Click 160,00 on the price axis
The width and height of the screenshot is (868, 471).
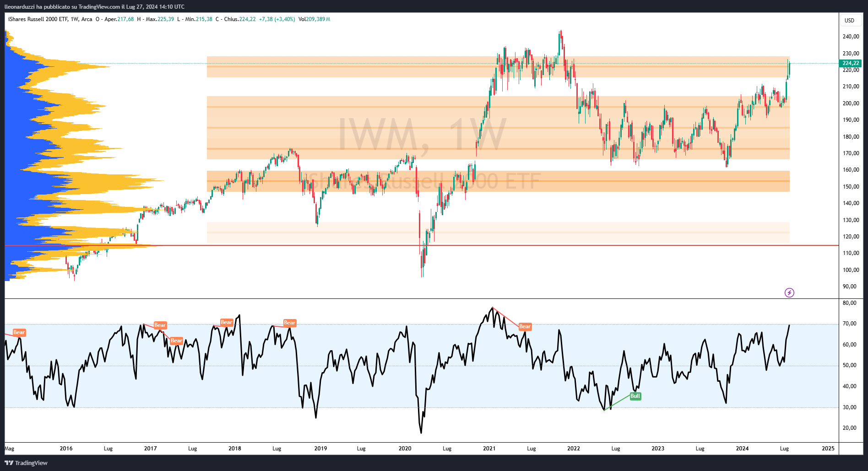[851, 170]
